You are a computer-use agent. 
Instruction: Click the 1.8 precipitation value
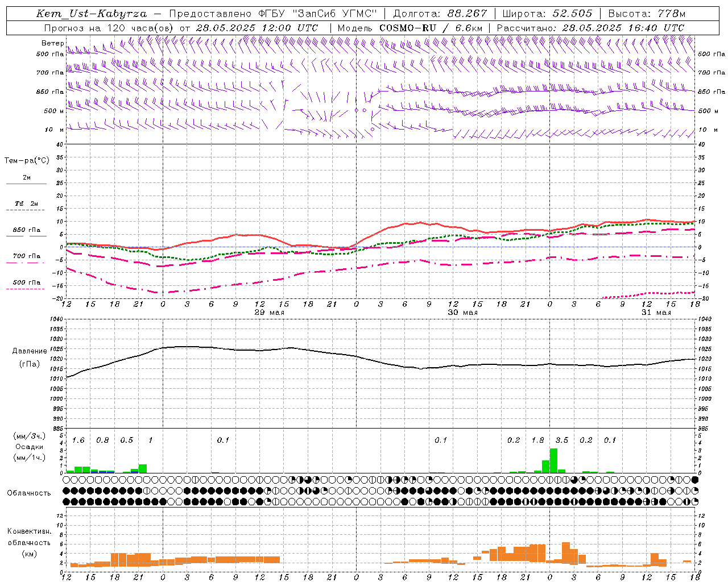pos(537,440)
